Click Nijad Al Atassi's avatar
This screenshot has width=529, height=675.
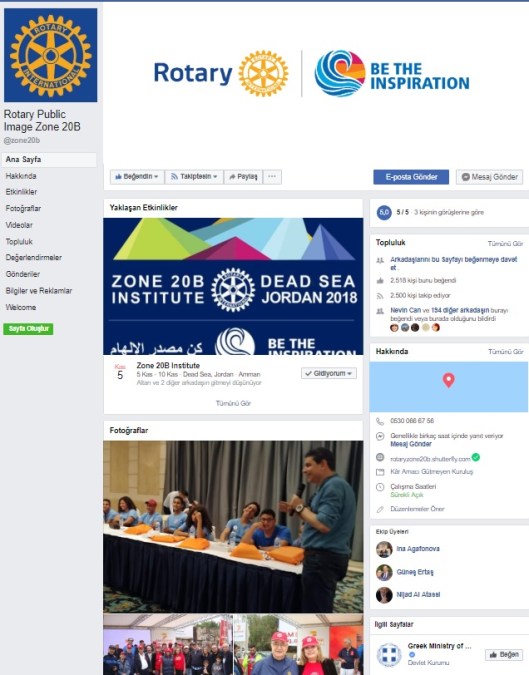click(x=384, y=595)
